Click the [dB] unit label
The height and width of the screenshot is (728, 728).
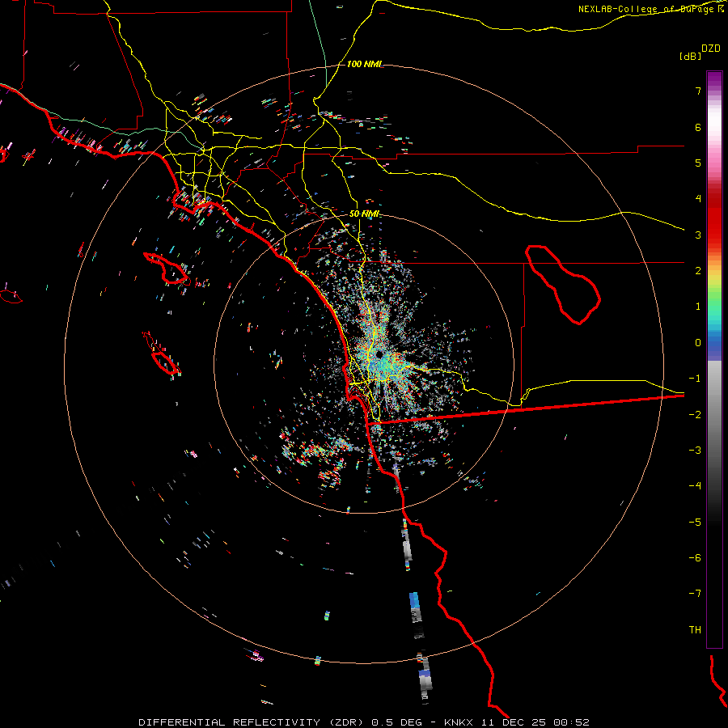point(691,56)
